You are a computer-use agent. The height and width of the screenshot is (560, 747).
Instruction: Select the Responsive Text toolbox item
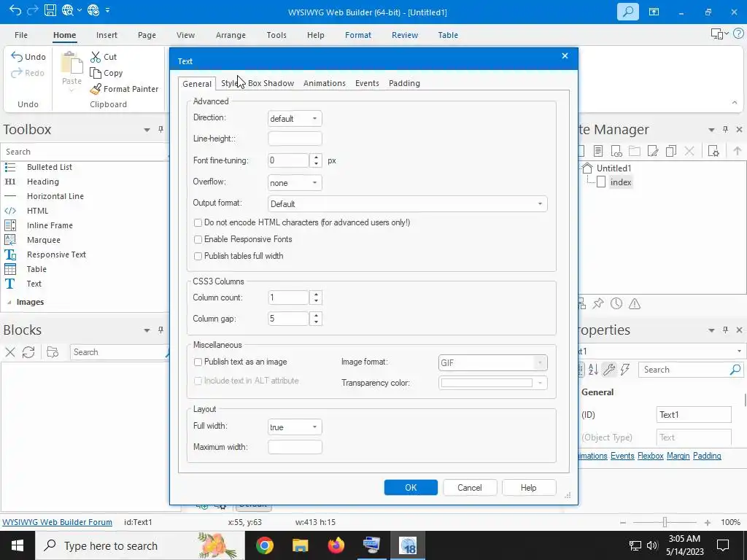click(56, 254)
